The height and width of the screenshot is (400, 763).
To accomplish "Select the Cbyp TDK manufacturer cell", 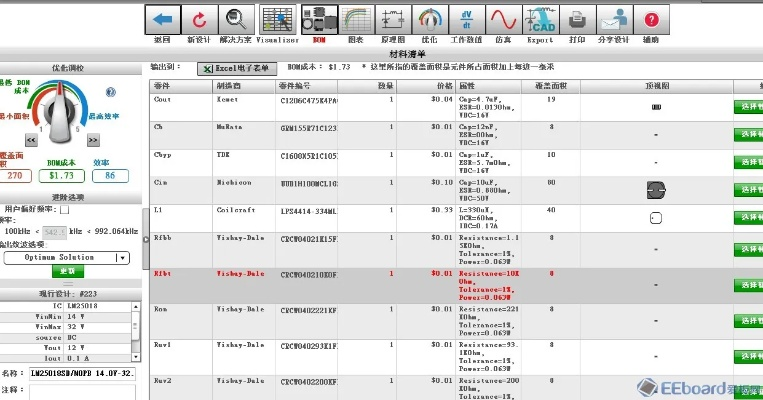I will click(x=243, y=163).
